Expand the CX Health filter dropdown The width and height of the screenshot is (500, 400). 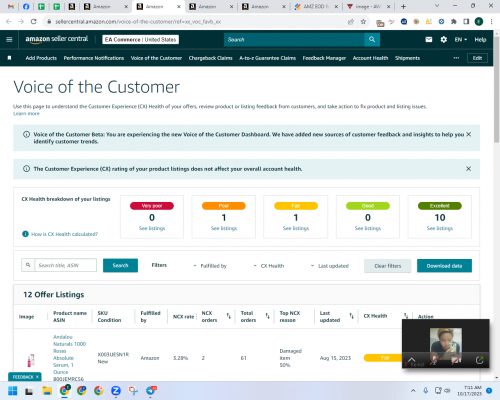pyautogui.click(x=269, y=266)
